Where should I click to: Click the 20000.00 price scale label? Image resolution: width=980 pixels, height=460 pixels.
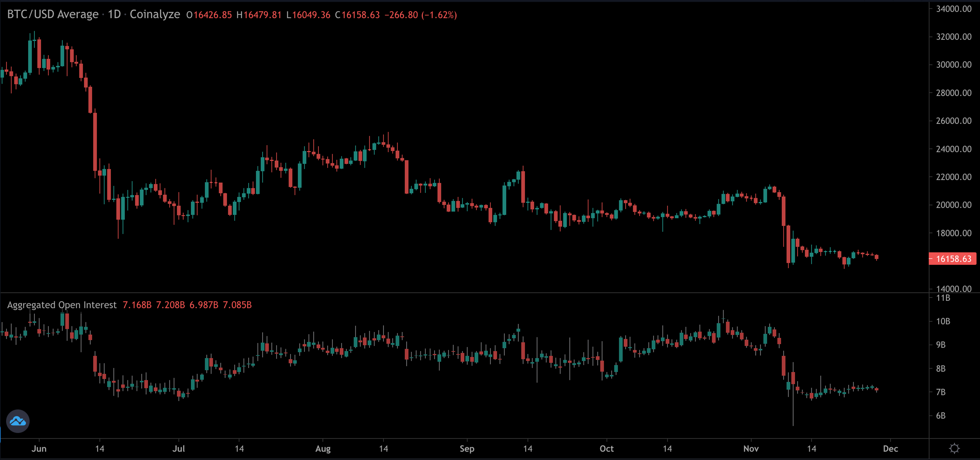953,205
